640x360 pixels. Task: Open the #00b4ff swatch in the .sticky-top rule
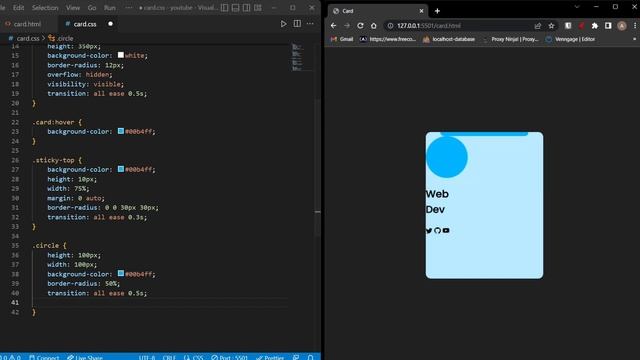[x=121, y=169]
